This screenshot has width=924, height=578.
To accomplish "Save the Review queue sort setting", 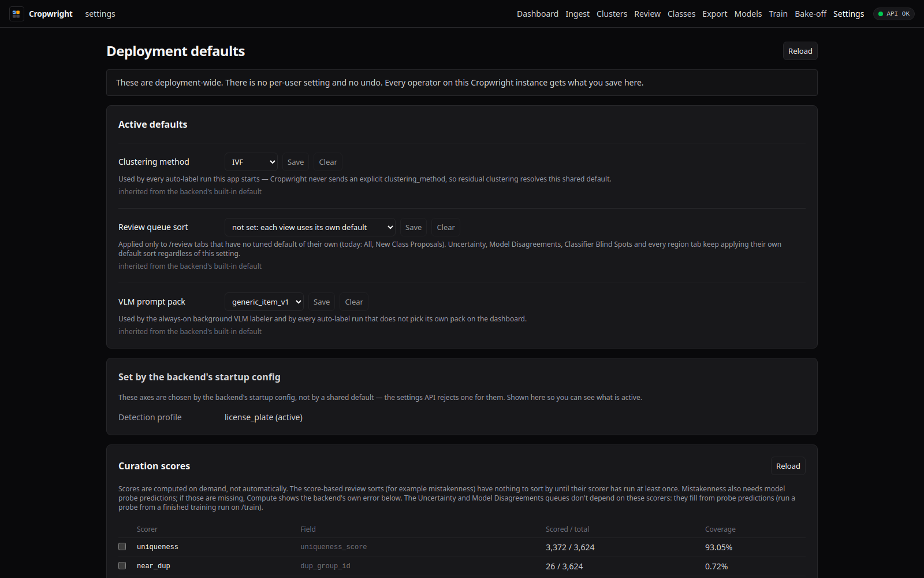I will 413,227.
